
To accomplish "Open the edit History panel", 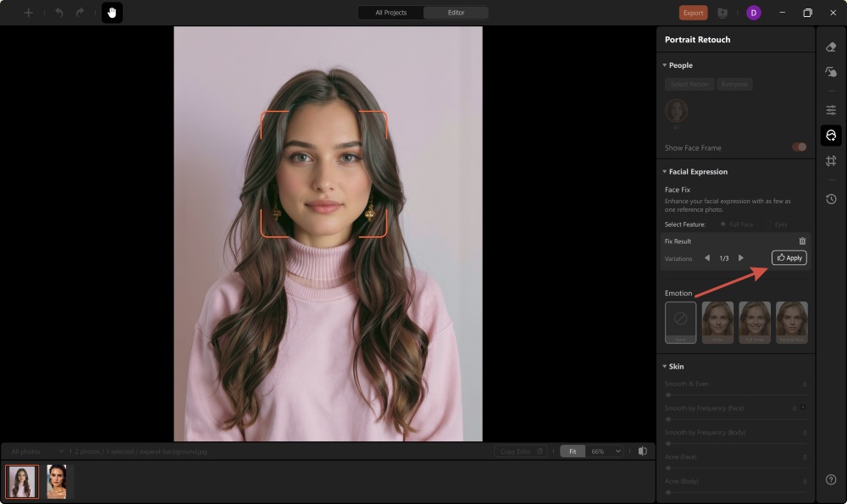I will [831, 199].
